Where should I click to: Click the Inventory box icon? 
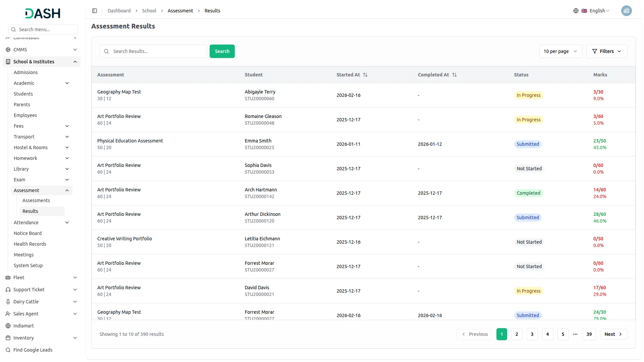(x=8, y=338)
